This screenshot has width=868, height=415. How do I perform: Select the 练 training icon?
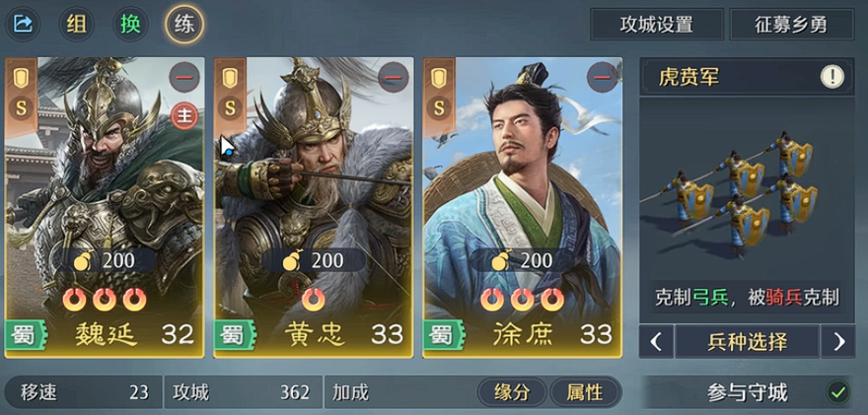click(x=183, y=25)
